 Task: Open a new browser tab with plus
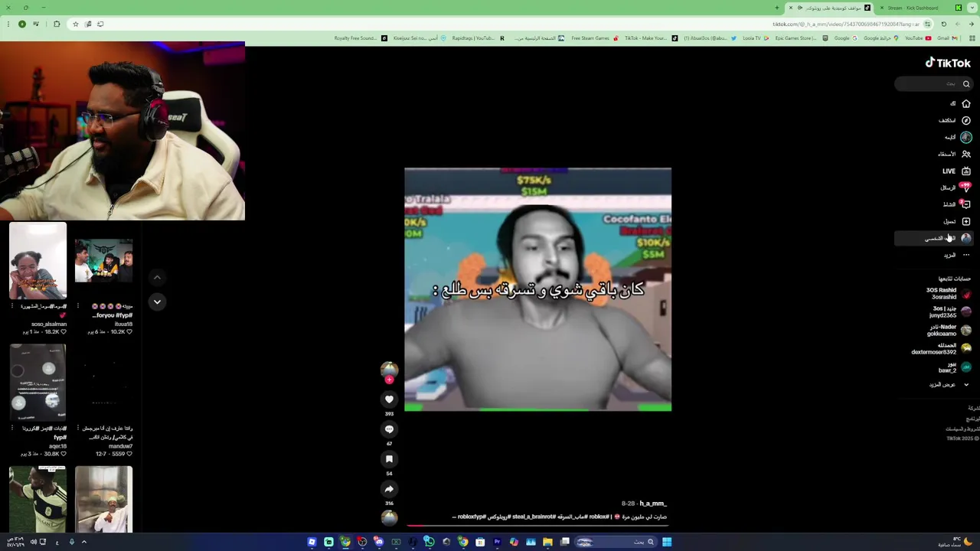click(x=777, y=8)
